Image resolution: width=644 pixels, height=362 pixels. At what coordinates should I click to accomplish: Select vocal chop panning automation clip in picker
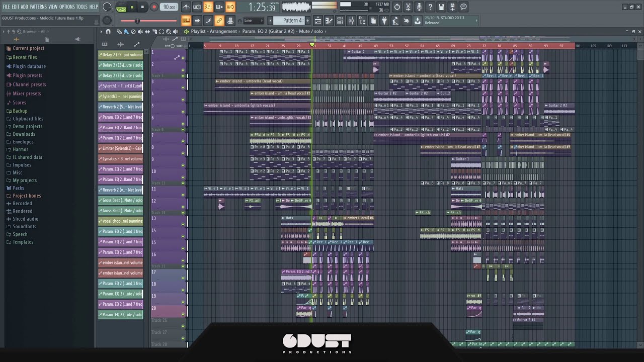[x=121, y=221]
